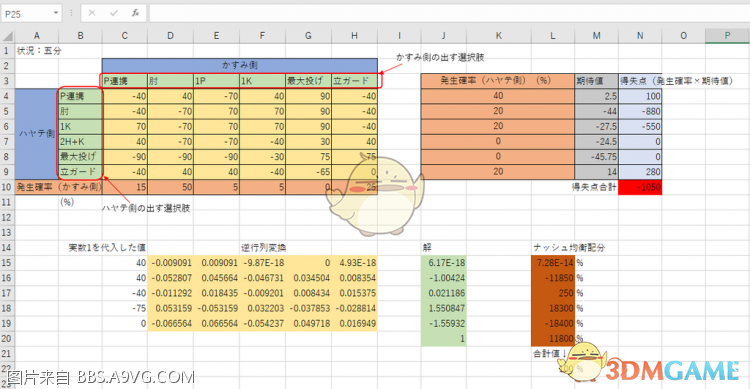Select column J header
This screenshot has width=750, height=389.
[443, 35]
